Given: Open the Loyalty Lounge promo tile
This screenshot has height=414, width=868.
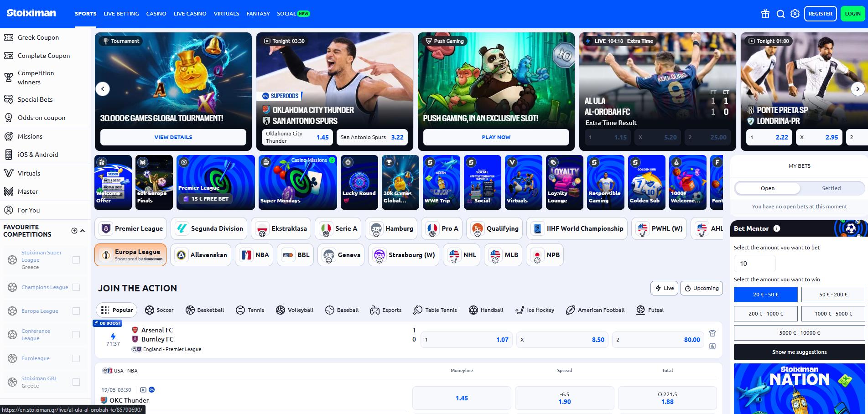Looking at the screenshot, I should pyautogui.click(x=565, y=182).
